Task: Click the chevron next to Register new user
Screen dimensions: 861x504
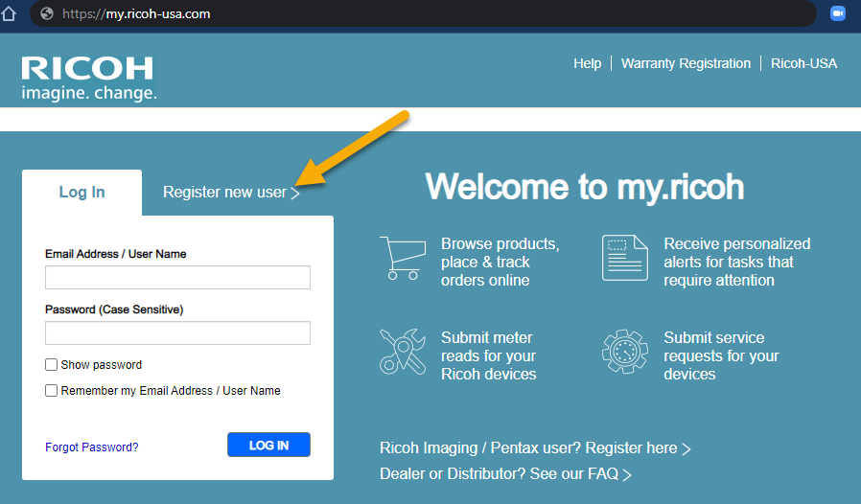Action: click(x=295, y=194)
